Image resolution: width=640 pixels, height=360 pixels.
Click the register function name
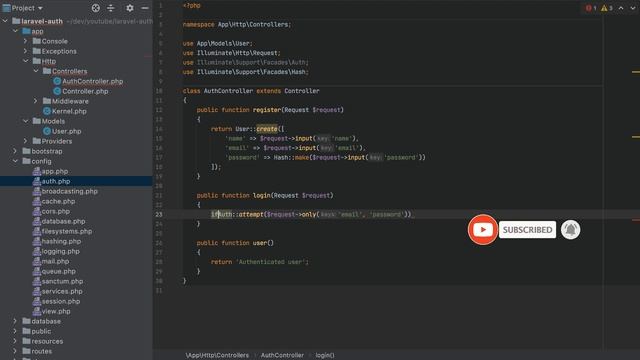pos(267,110)
